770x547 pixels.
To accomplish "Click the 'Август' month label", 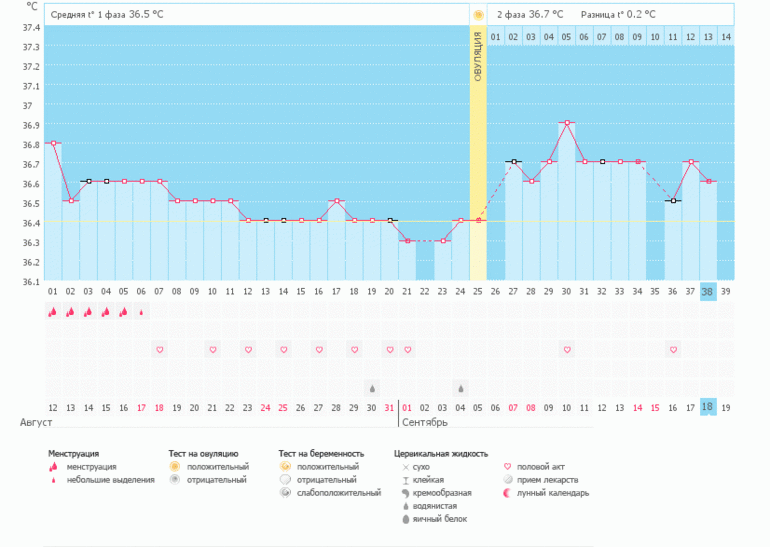I will point(36,423).
